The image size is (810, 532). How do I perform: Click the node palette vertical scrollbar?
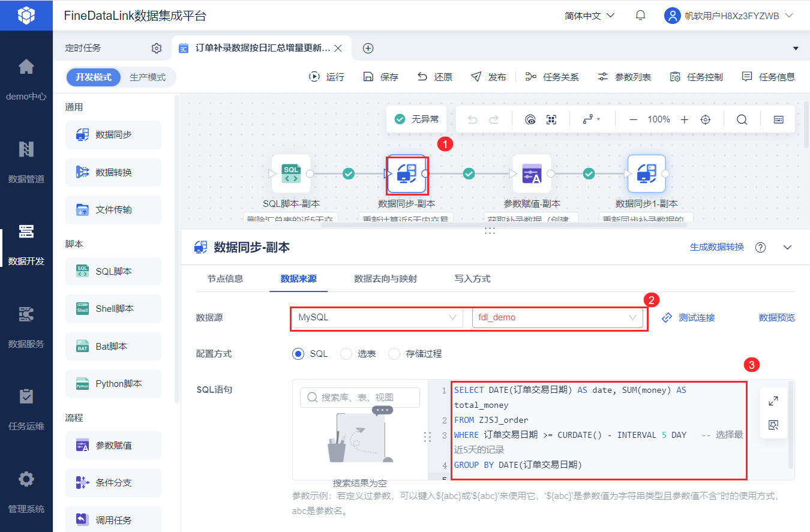[176, 249]
